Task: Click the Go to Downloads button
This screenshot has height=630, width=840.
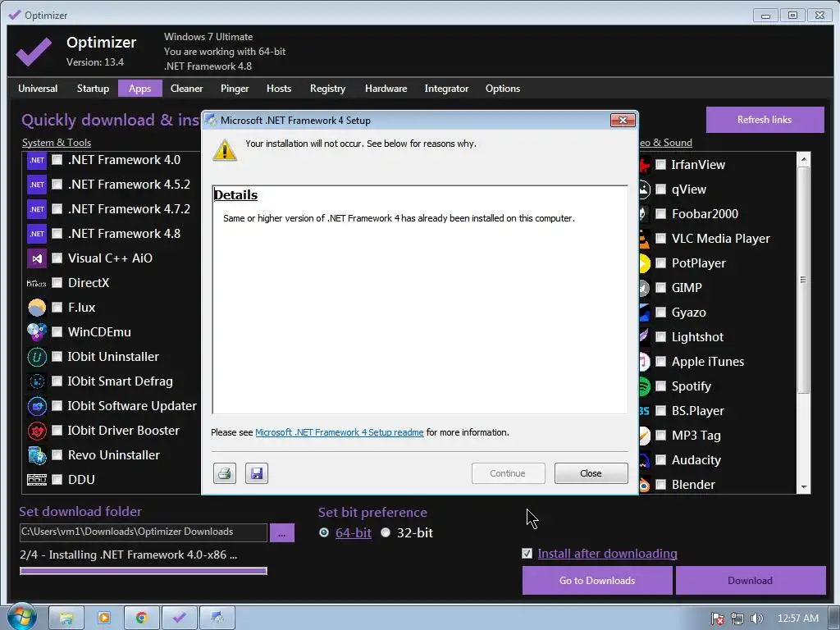Action: [x=597, y=580]
